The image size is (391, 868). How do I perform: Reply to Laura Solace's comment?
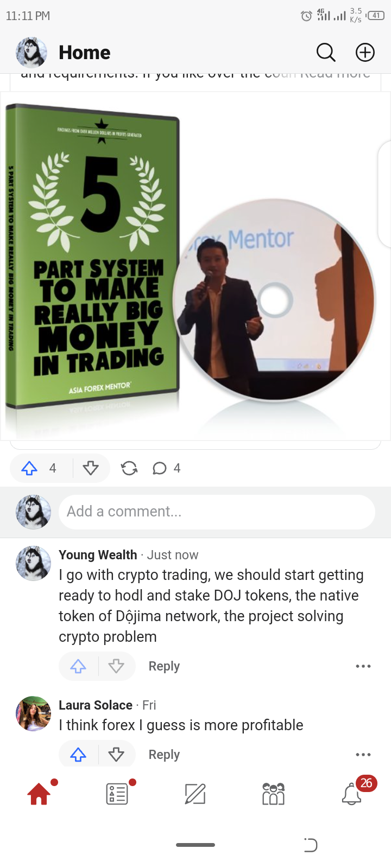click(164, 755)
